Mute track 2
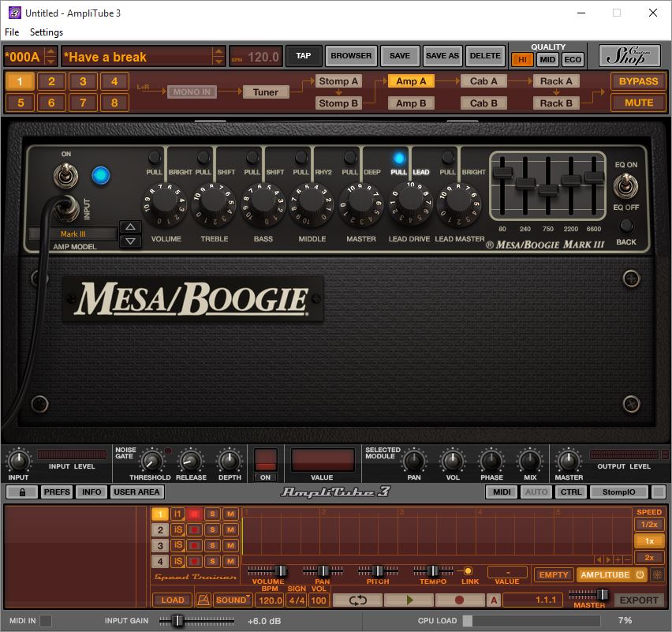The width and height of the screenshot is (672, 632). point(230,530)
